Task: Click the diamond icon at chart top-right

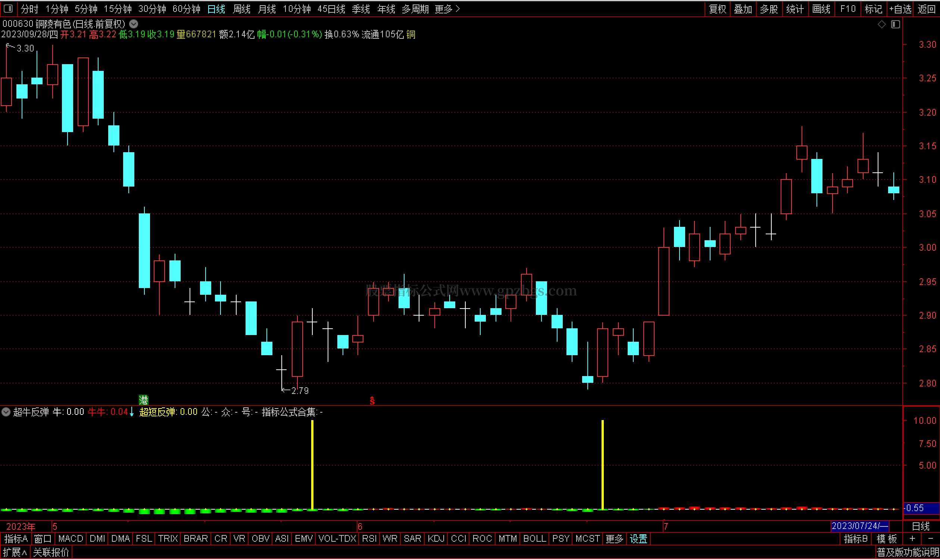Action: point(881,25)
